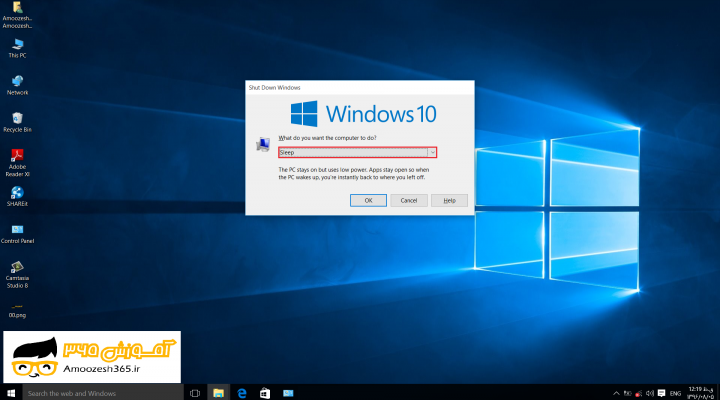Viewport: 720px width, 400px height.
Task: Open Task View from the taskbar
Action: (195, 393)
